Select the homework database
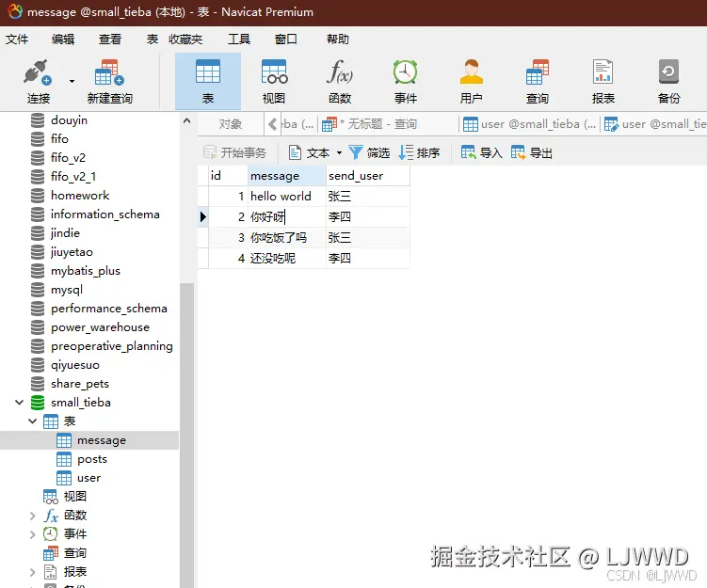The height and width of the screenshot is (588, 707). click(80, 196)
